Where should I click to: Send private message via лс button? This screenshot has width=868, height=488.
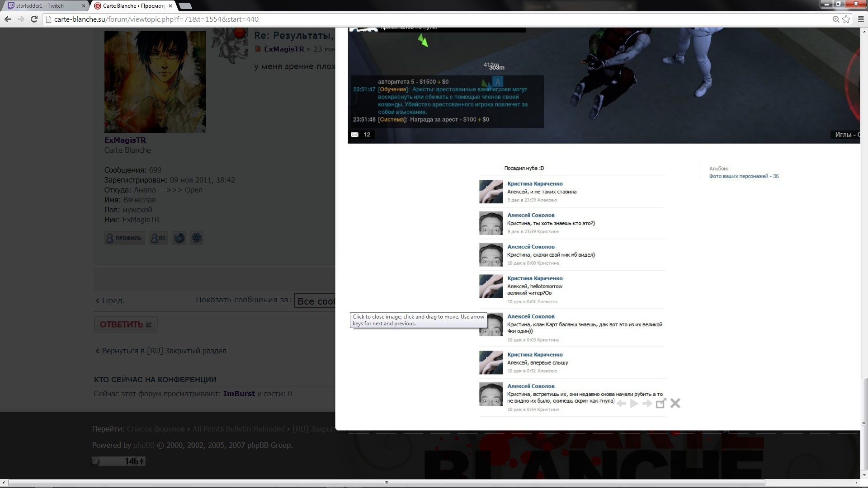(159, 238)
